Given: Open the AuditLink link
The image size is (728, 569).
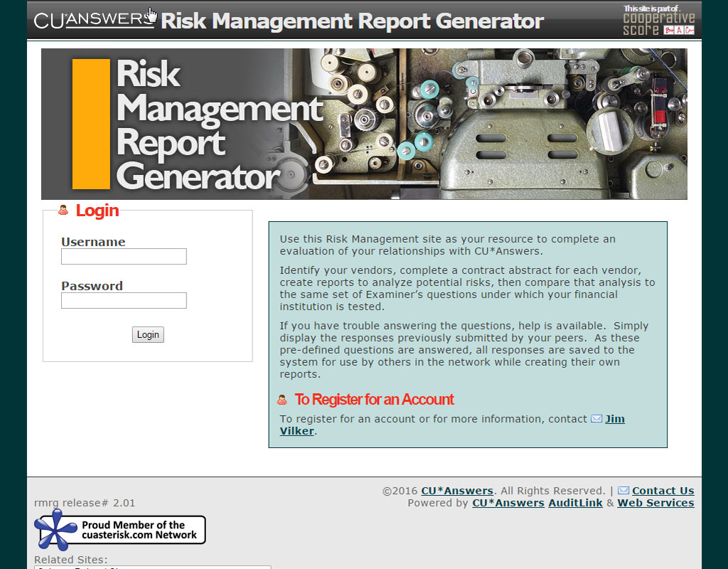Looking at the screenshot, I should [x=575, y=503].
